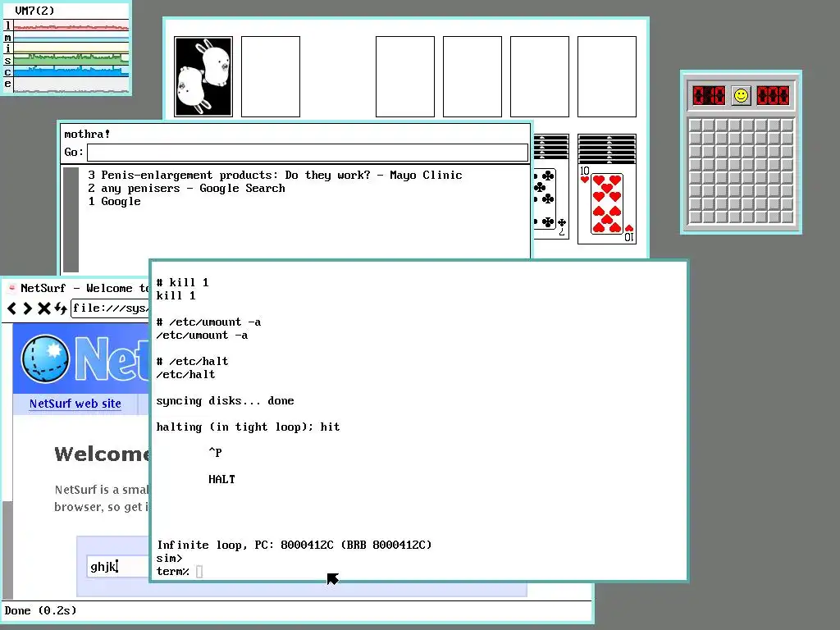Click the Minesweeper timer display
840x630 pixels.
773,96
